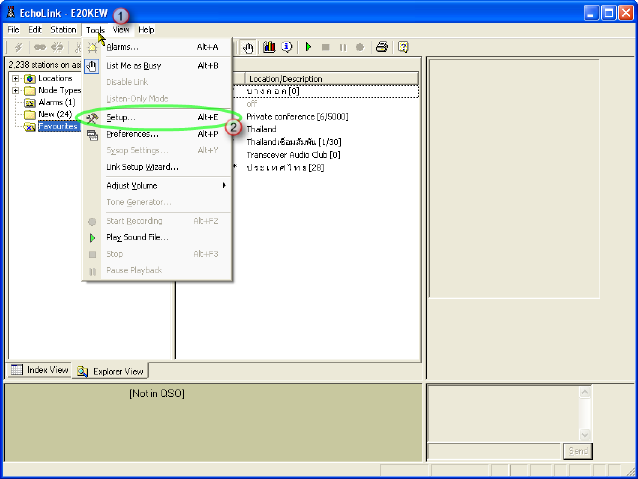The image size is (638, 479).
Task: Launch Link Setup Wizard...
Action: [x=158, y=167]
